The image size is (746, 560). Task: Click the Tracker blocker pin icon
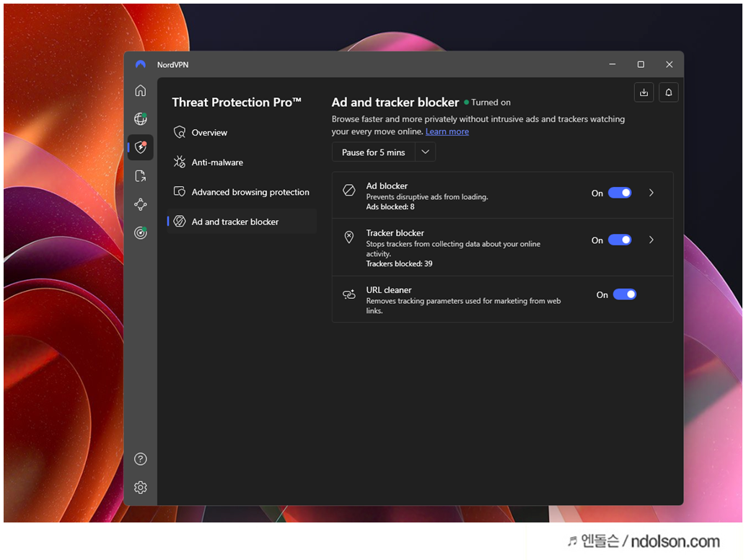pos(348,237)
